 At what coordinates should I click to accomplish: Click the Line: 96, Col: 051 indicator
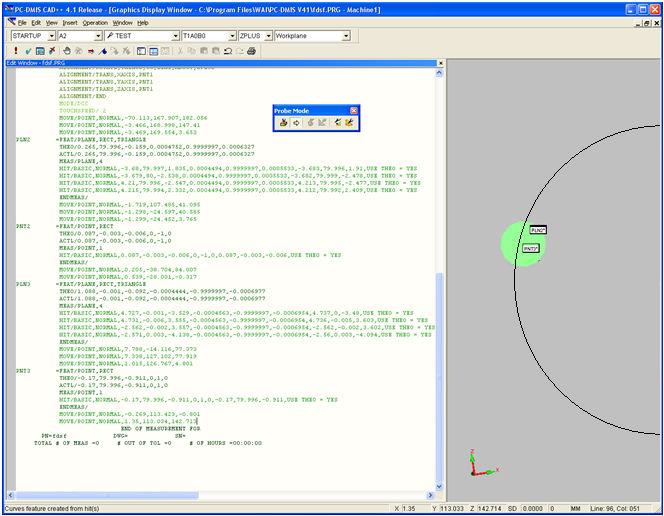coord(615,508)
